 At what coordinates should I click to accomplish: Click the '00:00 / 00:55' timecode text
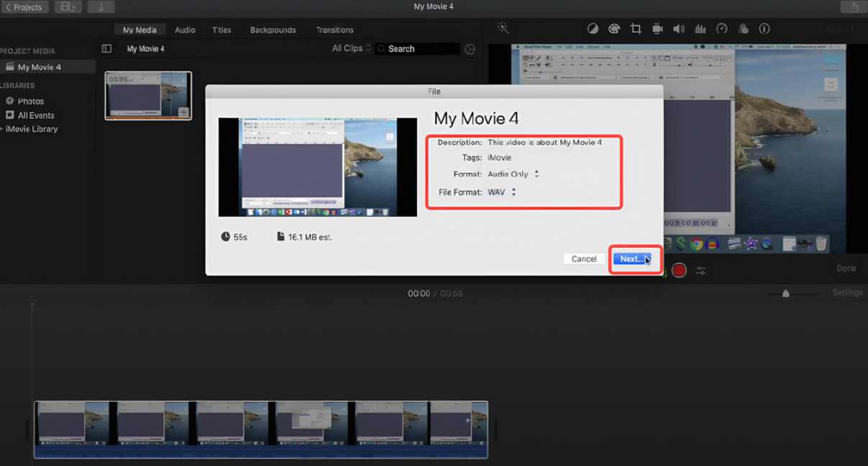[435, 293]
